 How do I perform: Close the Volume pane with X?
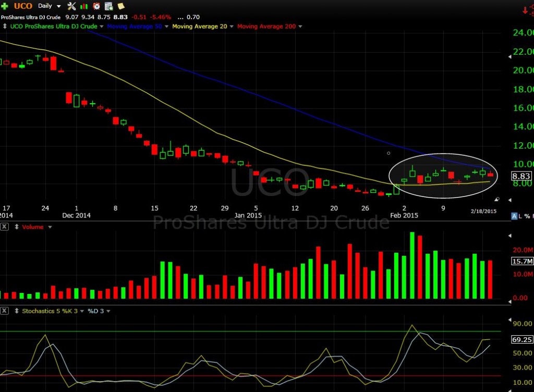4,227
